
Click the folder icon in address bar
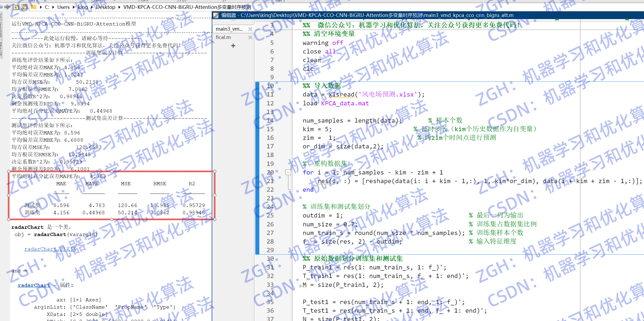tap(34, 7)
